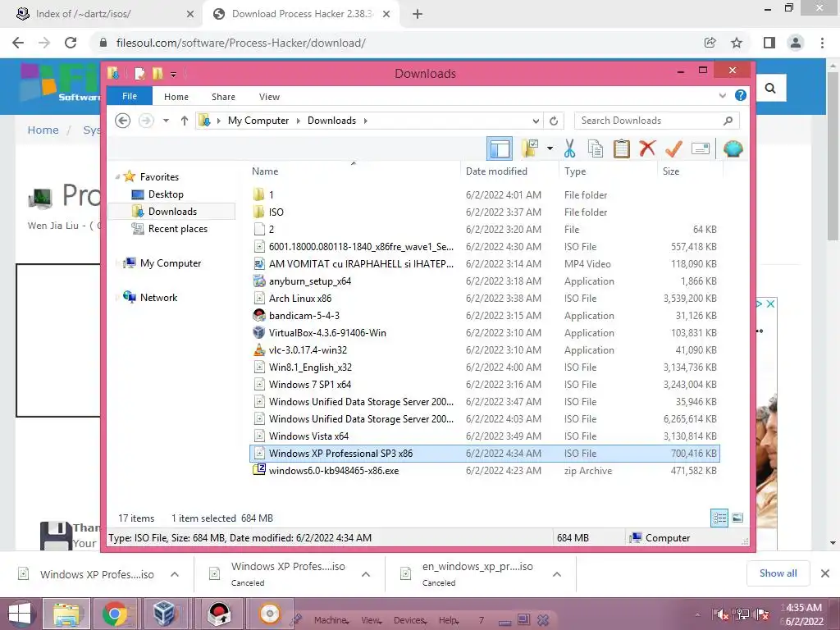Select bandicam-5-4-3 application

coord(484,316)
